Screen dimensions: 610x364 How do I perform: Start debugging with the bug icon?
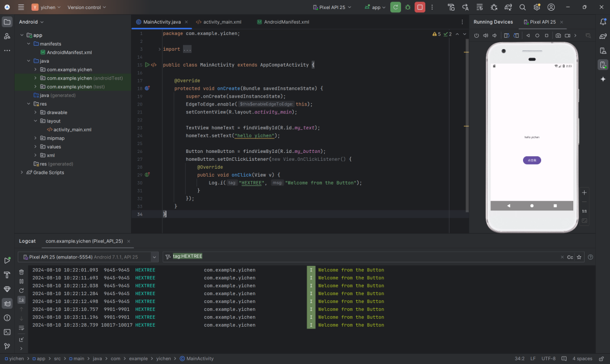pos(408,7)
